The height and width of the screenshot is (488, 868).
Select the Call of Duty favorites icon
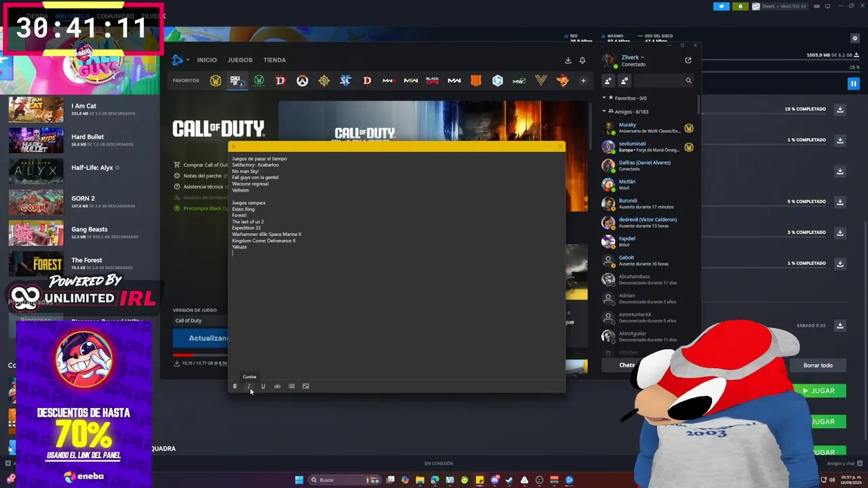pyautogui.click(x=237, y=81)
